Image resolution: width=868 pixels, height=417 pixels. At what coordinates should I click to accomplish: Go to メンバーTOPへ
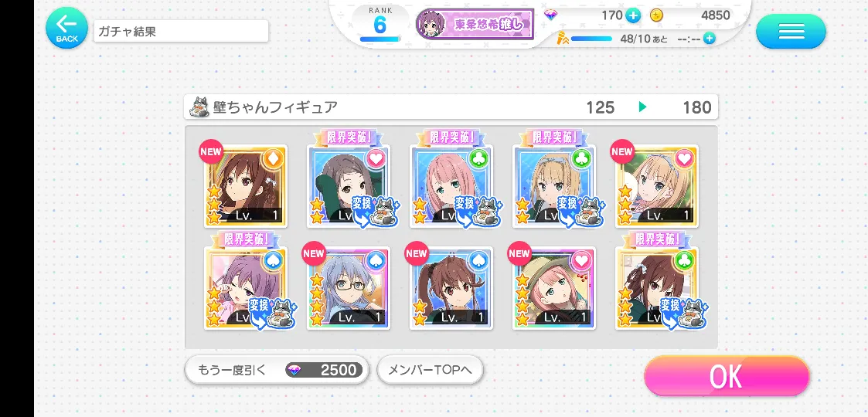click(430, 370)
